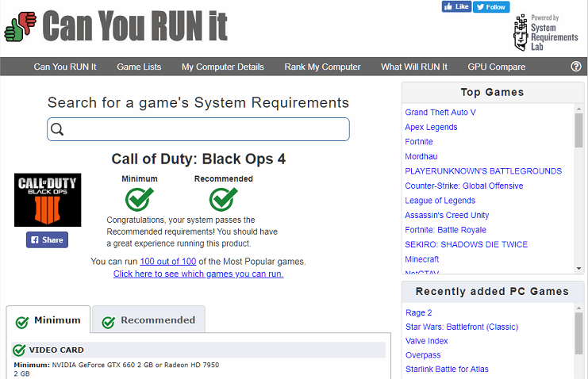
Task: Click the Can You RUN it thumbs logo
Action: click(x=21, y=25)
